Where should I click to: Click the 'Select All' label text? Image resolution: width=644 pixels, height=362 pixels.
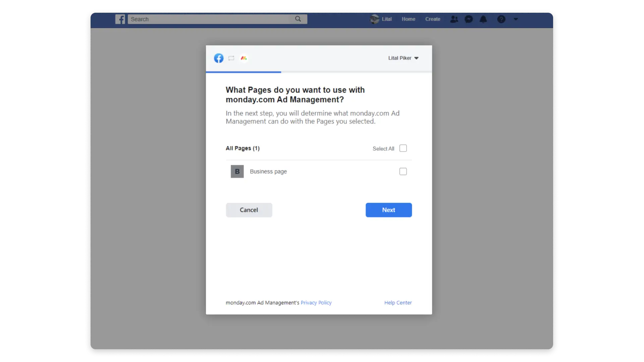[x=383, y=148]
